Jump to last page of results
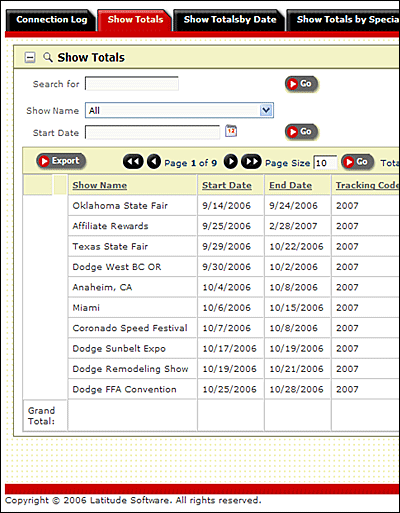Image resolution: width=400 pixels, height=513 pixels. pyautogui.click(x=251, y=162)
